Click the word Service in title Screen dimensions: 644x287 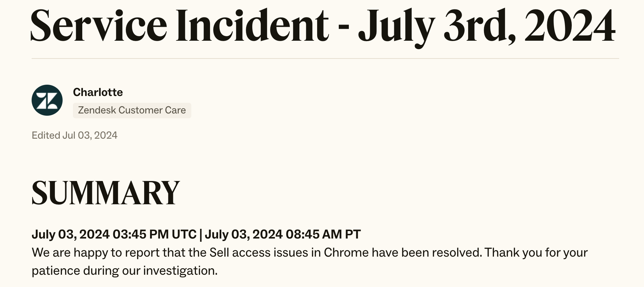pyautogui.click(x=99, y=25)
